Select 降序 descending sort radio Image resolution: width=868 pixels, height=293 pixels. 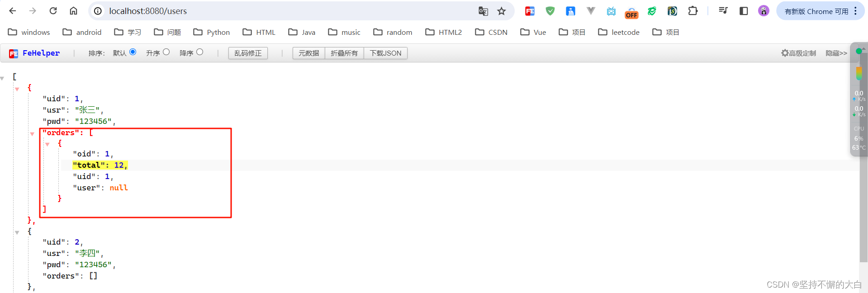[x=200, y=52]
